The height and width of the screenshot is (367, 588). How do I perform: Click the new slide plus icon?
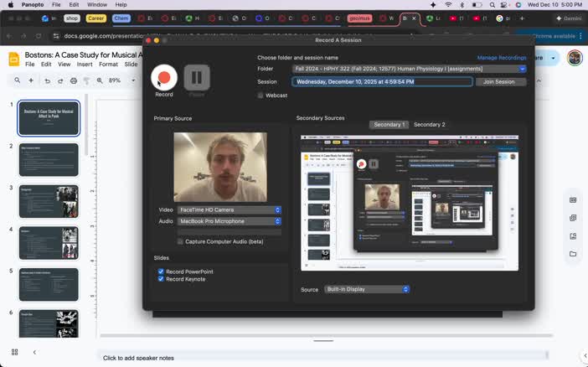coord(31,80)
